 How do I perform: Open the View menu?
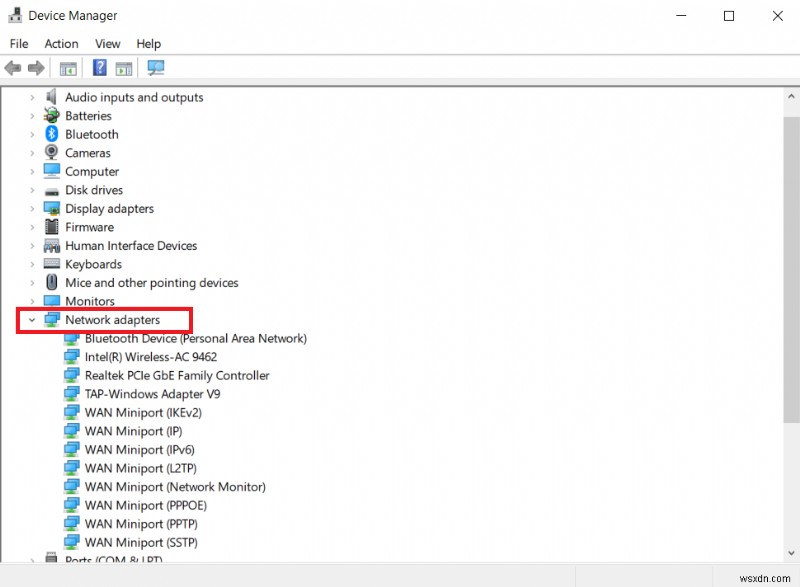coord(107,43)
